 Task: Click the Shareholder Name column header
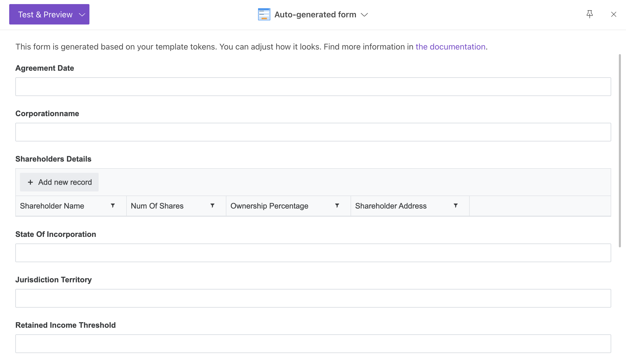[x=52, y=206]
